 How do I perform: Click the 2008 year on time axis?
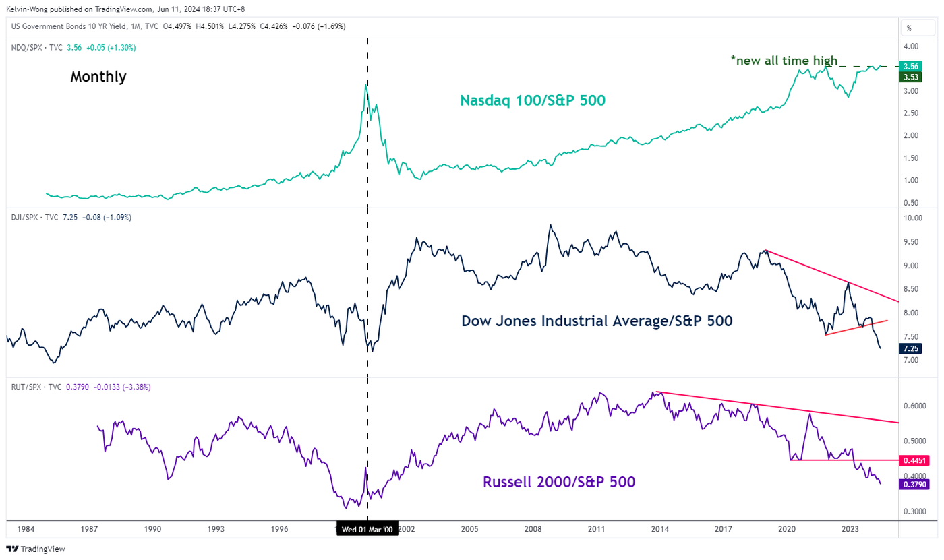(x=533, y=529)
